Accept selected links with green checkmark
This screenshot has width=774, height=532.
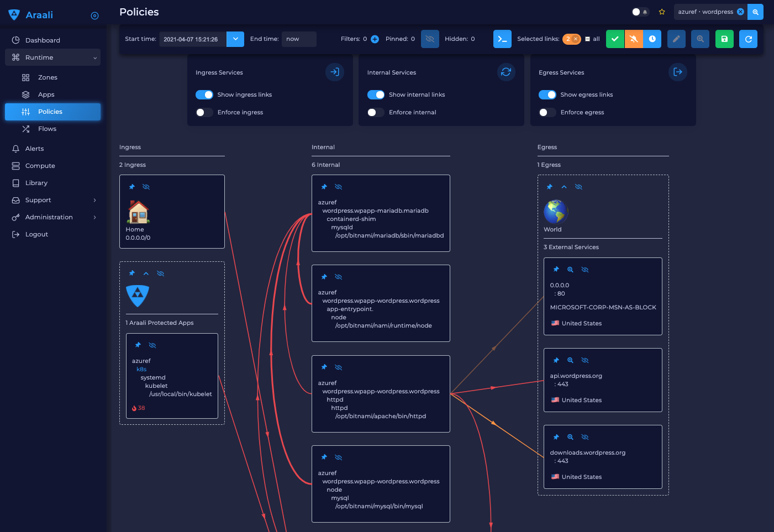[615, 39]
